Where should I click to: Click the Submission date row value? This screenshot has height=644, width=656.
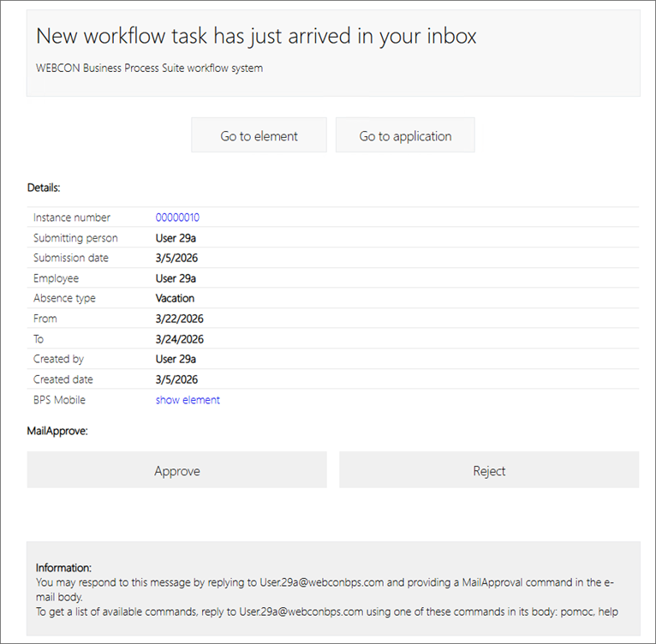[x=176, y=258]
